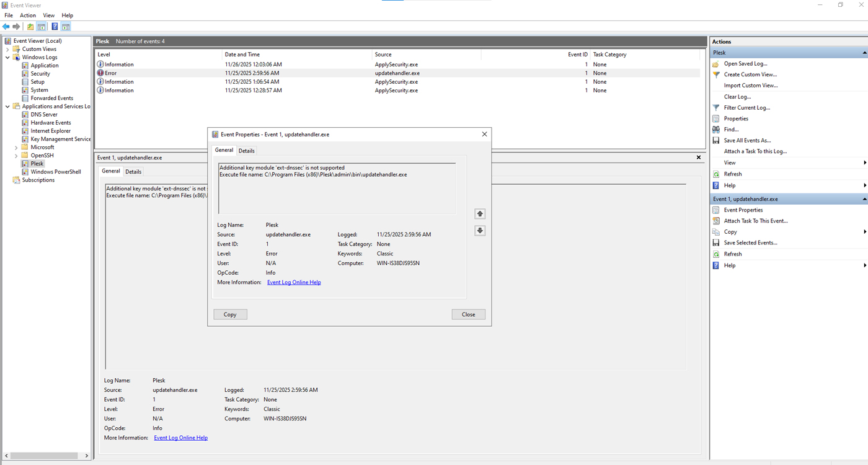Collapse the Plesk actions section
Screen dimensions: 868x465
[864, 53]
